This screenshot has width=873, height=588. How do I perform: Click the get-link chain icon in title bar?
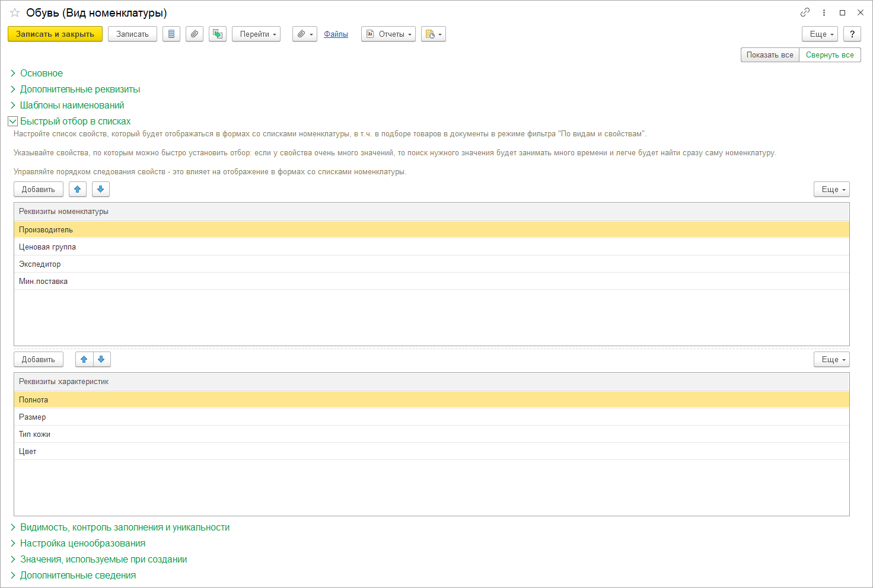805,12
